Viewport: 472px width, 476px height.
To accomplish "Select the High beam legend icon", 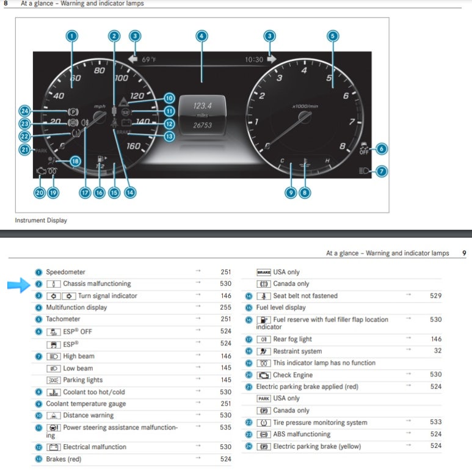I will (53, 356).
